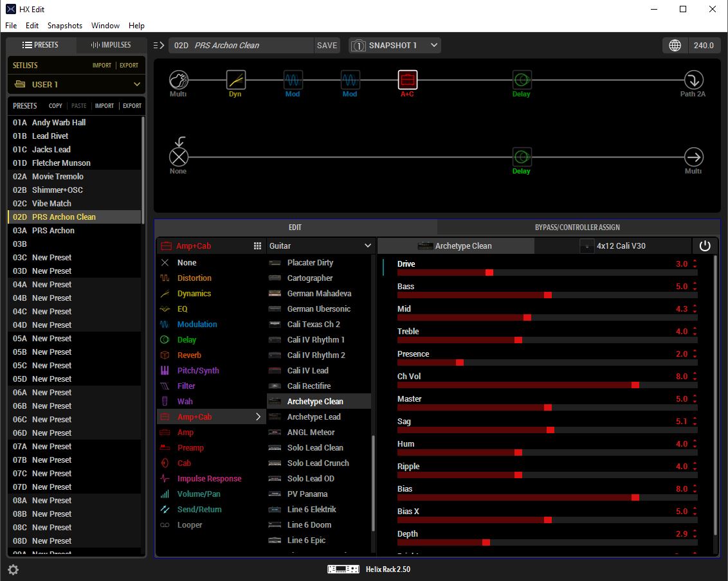728x581 pixels.
Task: Pick the Line 6 Elektrik amp model
Action: [x=319, y=509]
